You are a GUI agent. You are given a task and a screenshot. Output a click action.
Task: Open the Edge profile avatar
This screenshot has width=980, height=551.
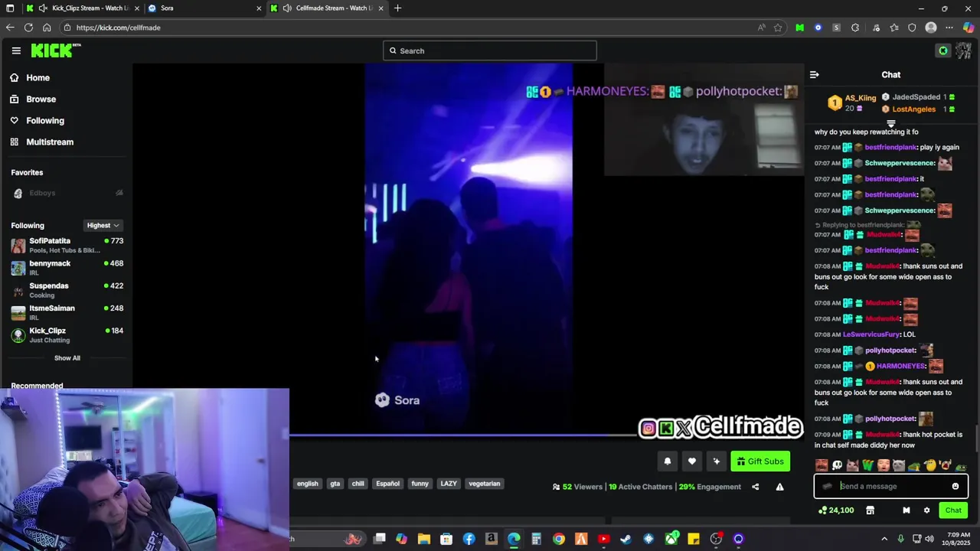[x=931, y=28]
